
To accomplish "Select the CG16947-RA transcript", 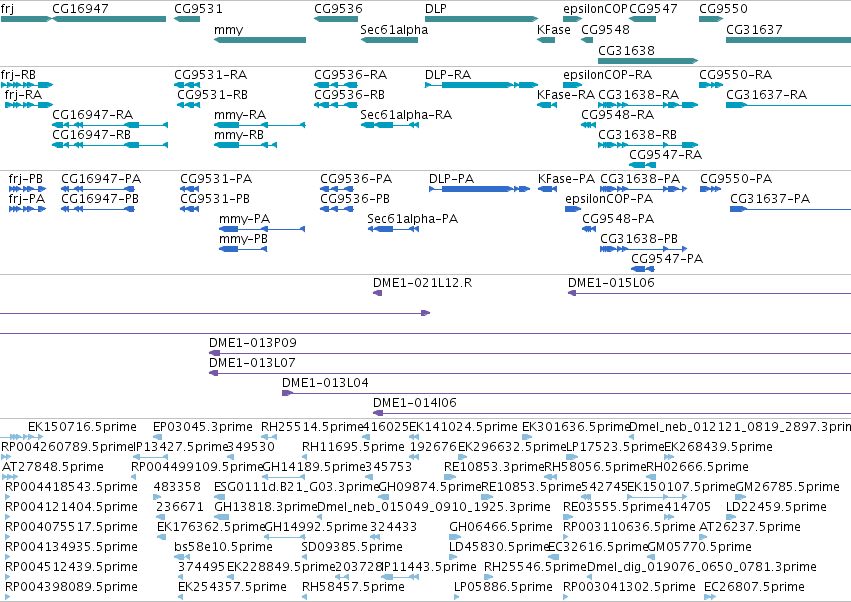I will tap(110, 125).
